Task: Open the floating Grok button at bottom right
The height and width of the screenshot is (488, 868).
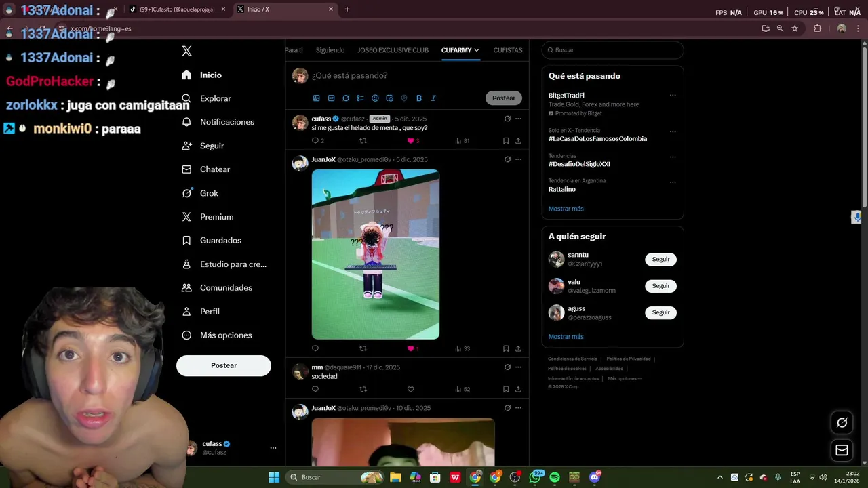Action: 842,422
